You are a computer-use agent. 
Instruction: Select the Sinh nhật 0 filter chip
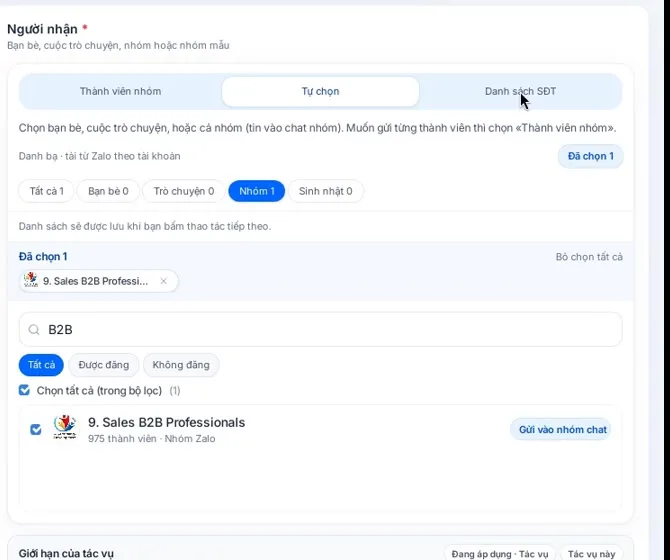pyautogui.click(x=326, y=191)
